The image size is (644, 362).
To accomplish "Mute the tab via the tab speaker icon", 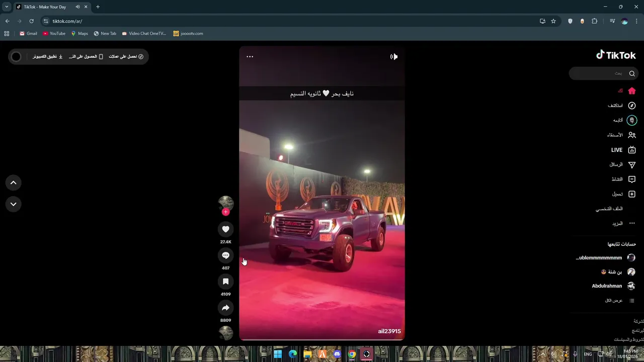I will click(x=77, y=7).
